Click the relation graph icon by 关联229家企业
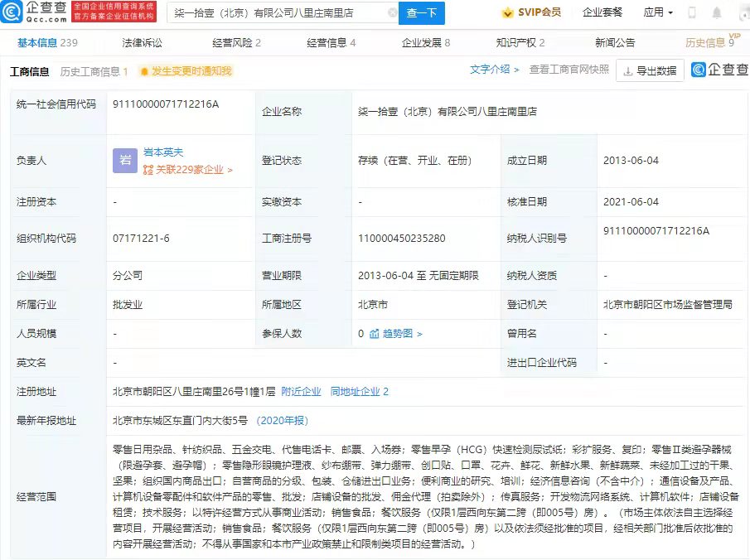 tap(148, 170)
